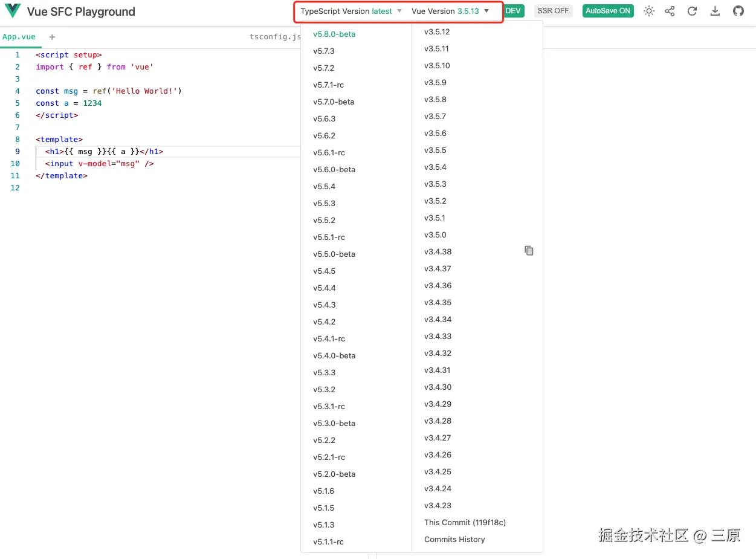Select TypeScript v5.1.1-rc
Image resolution: width=756 pixels, height=559 pixels.
329,542
